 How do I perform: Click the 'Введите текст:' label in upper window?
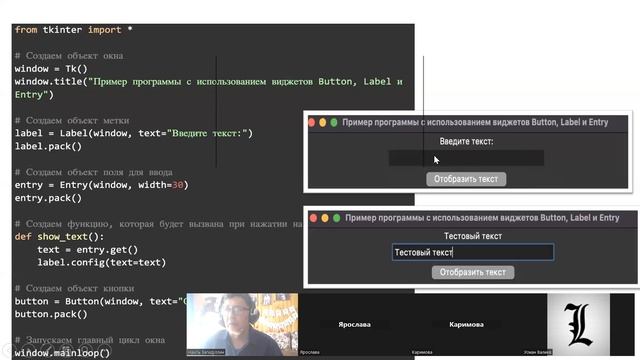(x=466, y=142)
